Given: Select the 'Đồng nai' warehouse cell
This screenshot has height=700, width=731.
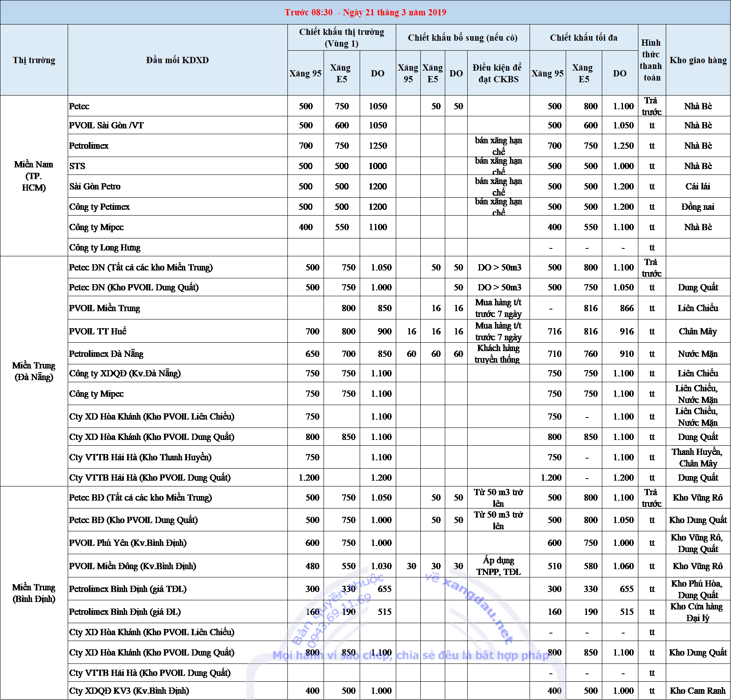Looking at the screenshot, I should coord(698,206).
